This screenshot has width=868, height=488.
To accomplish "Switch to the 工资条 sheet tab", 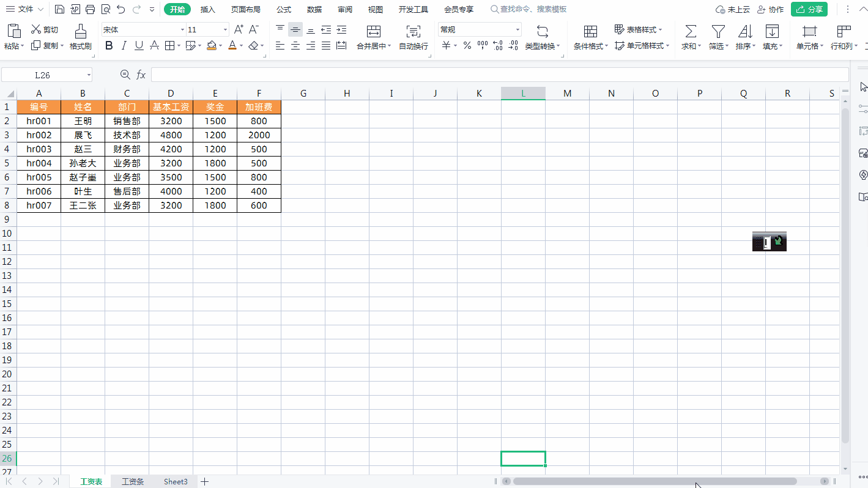I will (x=133, y=481).
